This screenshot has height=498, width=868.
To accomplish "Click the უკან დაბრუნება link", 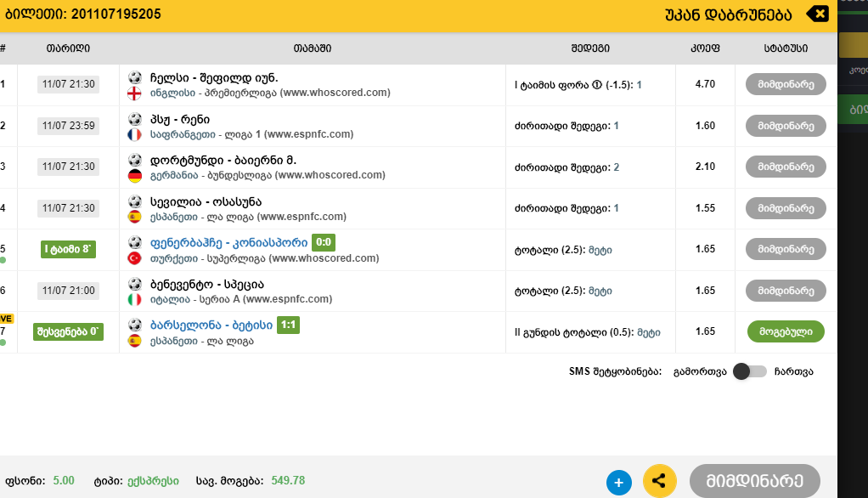I will click(x=729, y=15).
